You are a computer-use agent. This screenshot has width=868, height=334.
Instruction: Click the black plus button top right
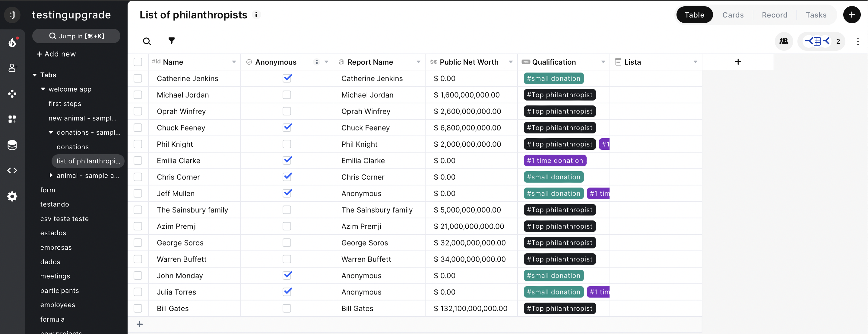coord(851,15)
